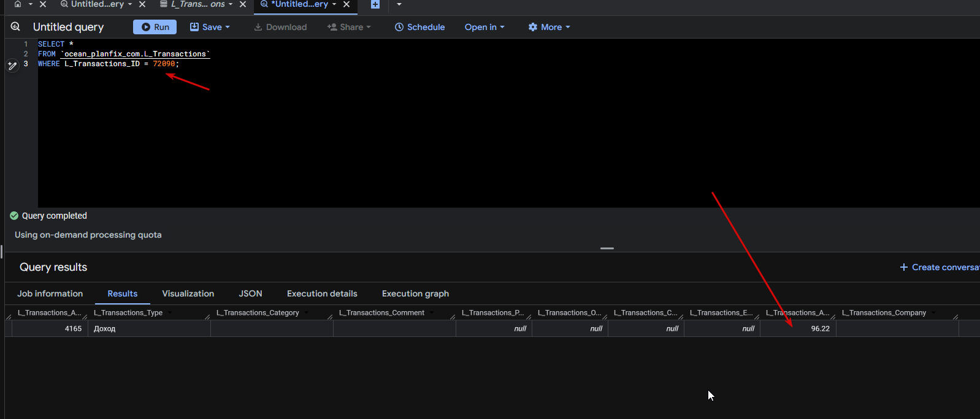This screenshot has width=980, height=419.
Task: Click the L_Transactions_Comment column header
Action: point(381,312)
